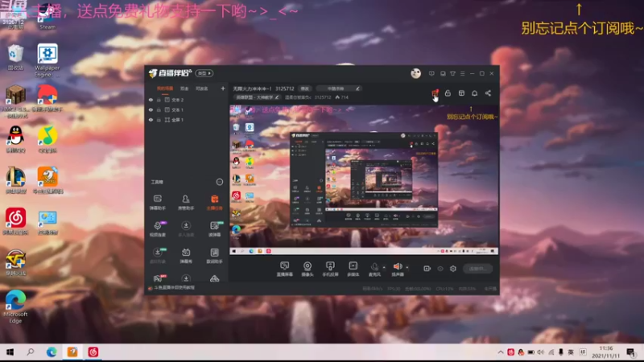Add a 直播屏幕 screen capture source

pos(285,269)
